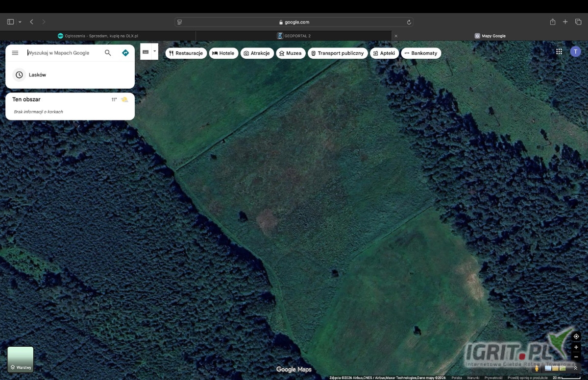Switch to the OLX.pl Ogłoszenia tab

[x=98, y=36]
